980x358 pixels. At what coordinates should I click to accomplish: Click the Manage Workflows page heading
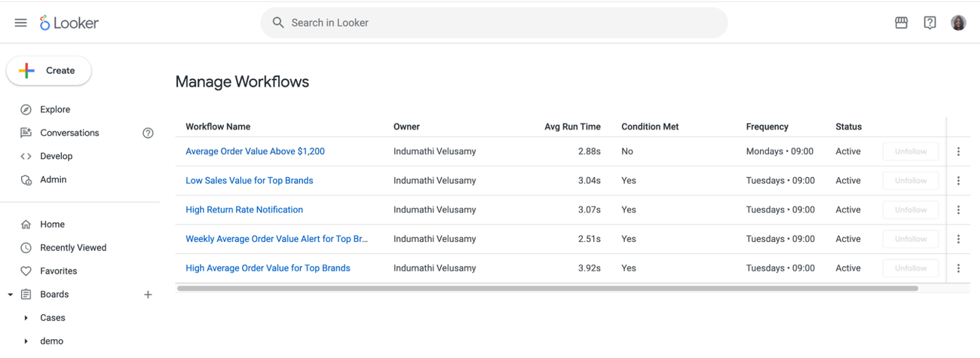242,82
